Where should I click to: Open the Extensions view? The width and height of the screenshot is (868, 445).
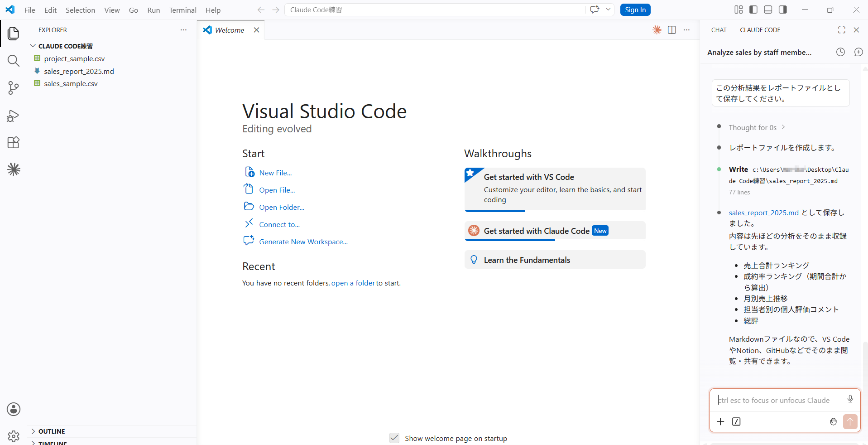(x=14, y=143)
